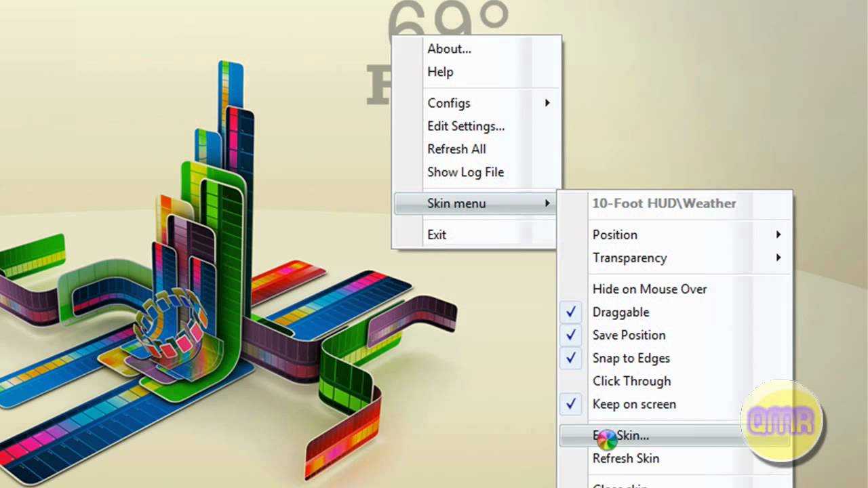Expand the Configs submenu

[x=477, y=103]
